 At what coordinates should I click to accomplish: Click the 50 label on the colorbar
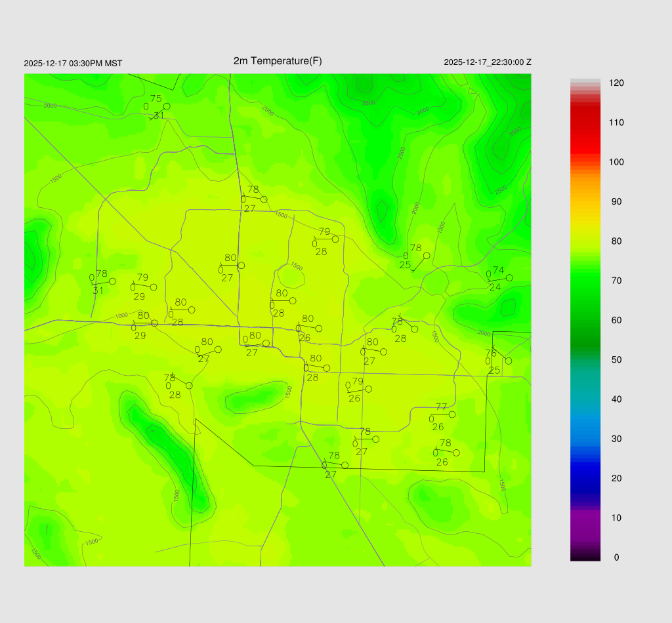[616, 360]
